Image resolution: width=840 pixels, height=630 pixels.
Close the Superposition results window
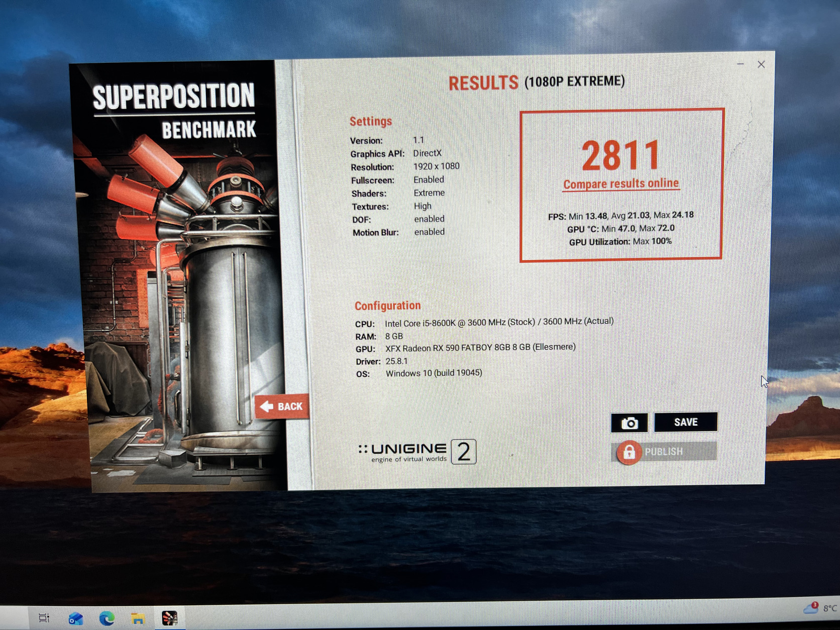tap(761, 64)
